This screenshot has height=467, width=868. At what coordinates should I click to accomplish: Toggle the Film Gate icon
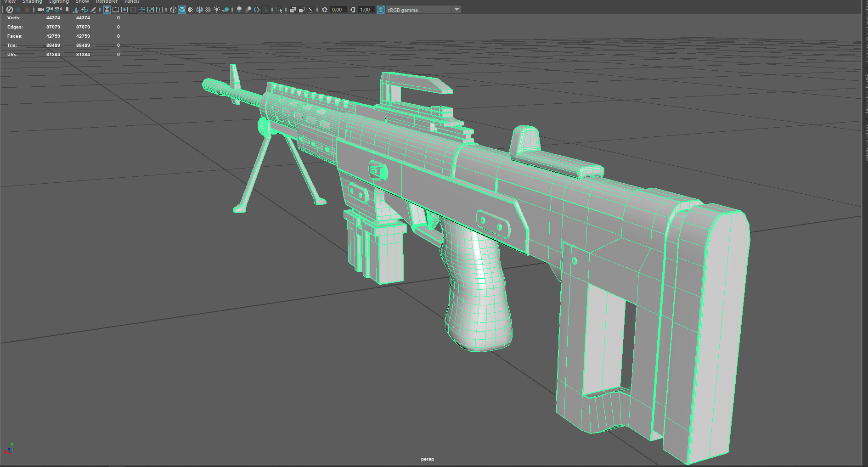[x=116, y=10]
